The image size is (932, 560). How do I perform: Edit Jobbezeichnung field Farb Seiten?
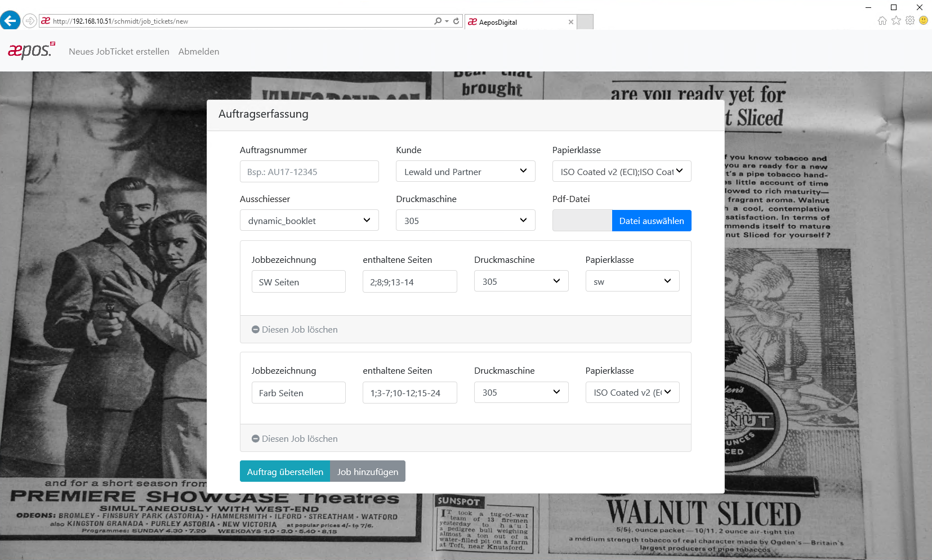pyautogui.click(x=298, y=393)
